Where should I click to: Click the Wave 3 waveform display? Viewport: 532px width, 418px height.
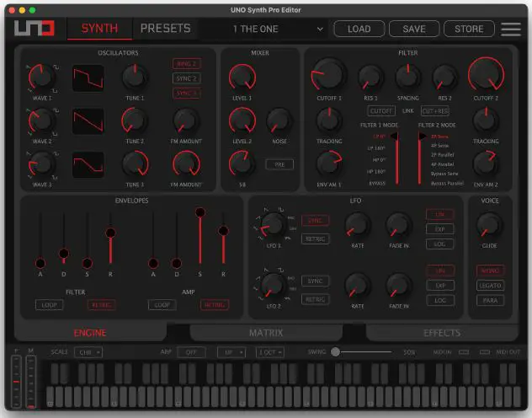click(88, 164)
